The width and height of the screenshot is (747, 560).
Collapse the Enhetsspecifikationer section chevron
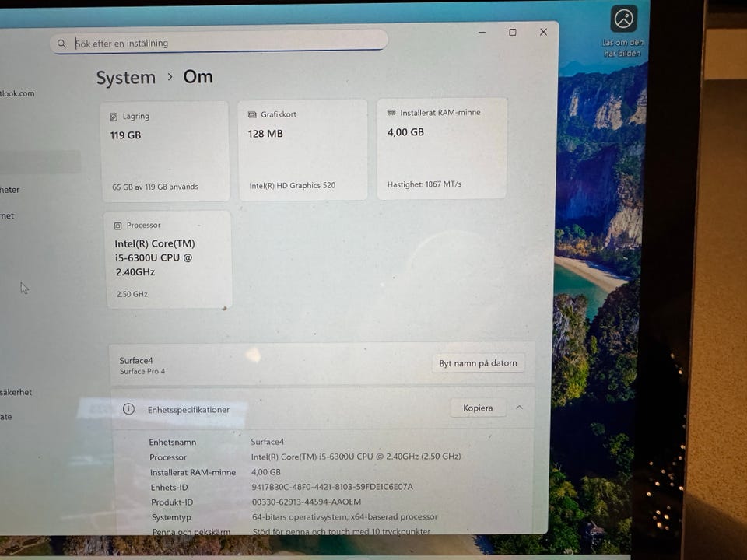pyautogui.click(x=519, y=408)
